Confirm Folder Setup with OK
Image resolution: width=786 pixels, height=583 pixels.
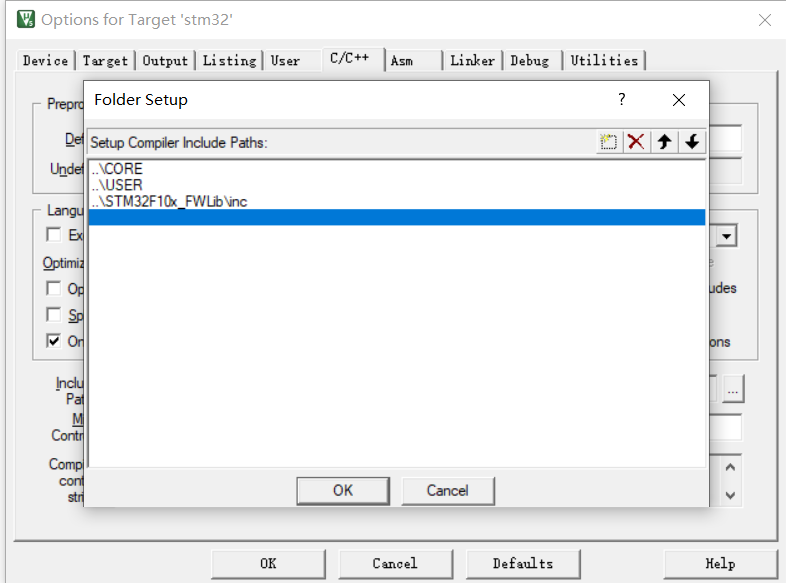click(343, 491)
